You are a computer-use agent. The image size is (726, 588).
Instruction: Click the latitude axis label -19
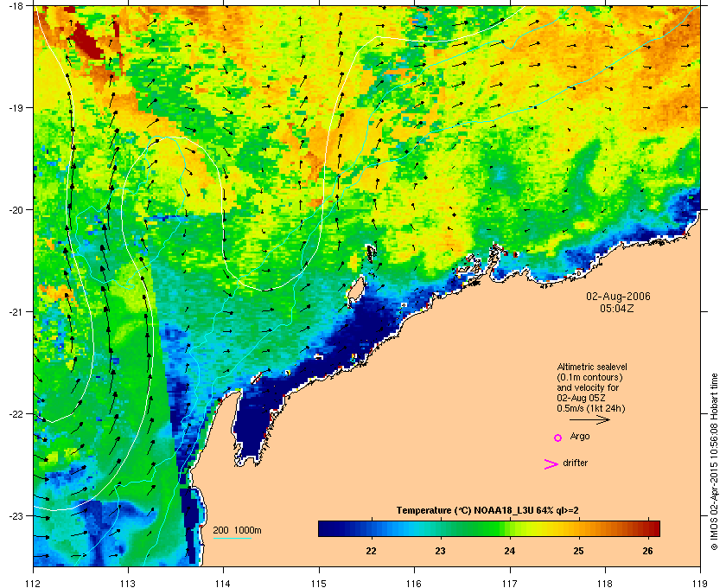point(16,107)
